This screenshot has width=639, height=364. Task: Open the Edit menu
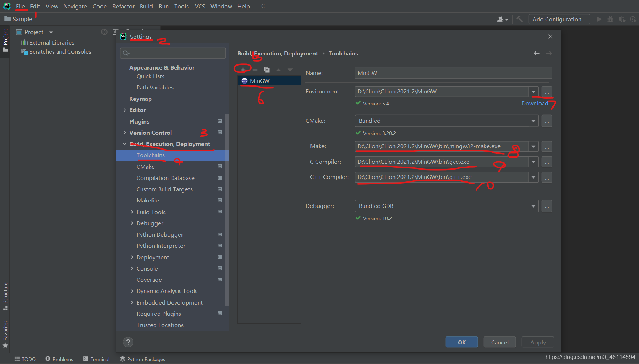point(35,6)
